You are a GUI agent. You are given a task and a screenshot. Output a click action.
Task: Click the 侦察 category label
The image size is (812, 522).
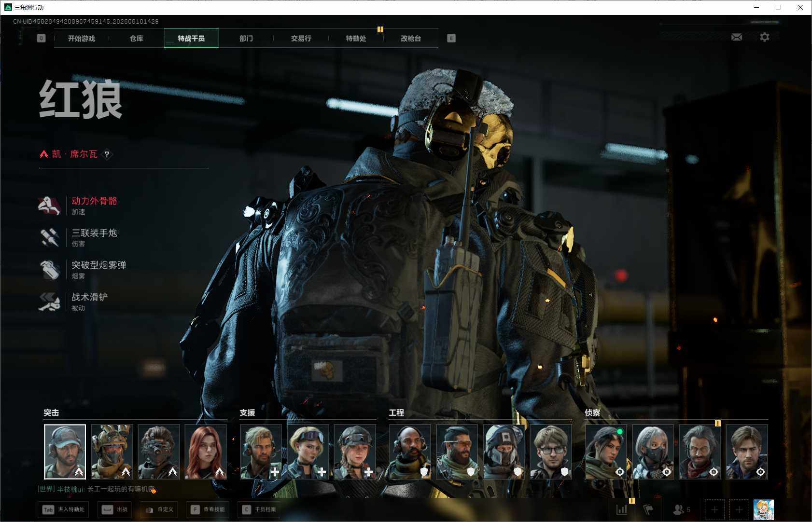[592, 413]
